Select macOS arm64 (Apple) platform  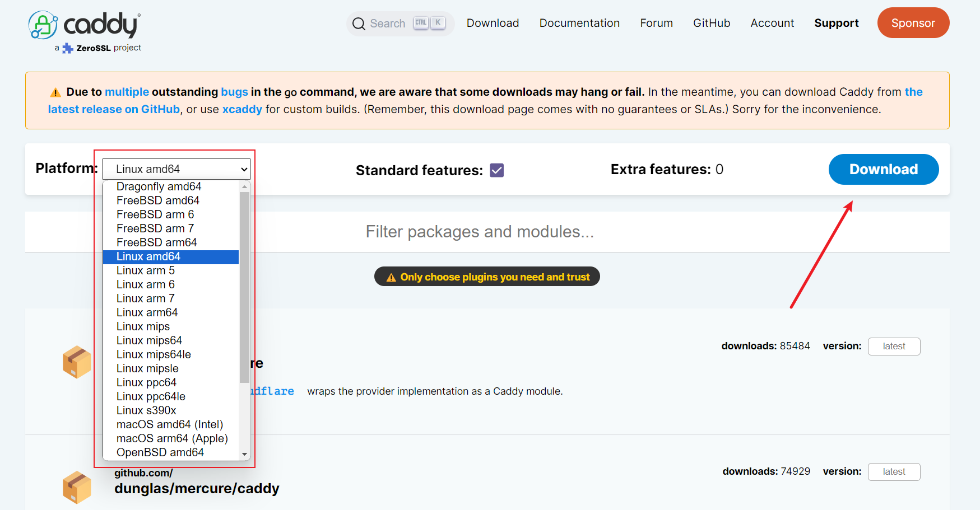click(x=171, y=438)
